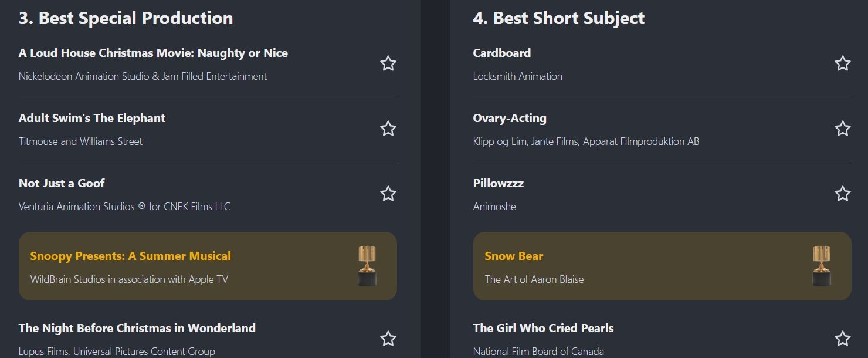Favorite Ovary-Acting with its star icon

[x=842, y=129]
